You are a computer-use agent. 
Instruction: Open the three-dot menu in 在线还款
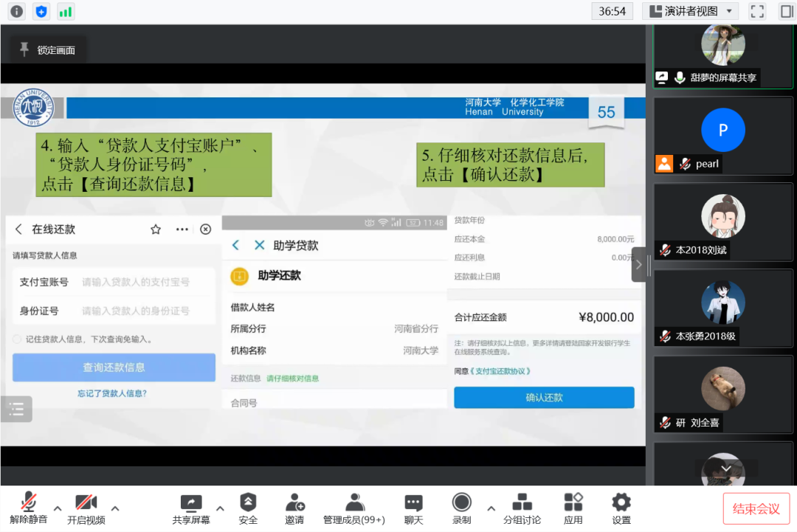(182, 229)
